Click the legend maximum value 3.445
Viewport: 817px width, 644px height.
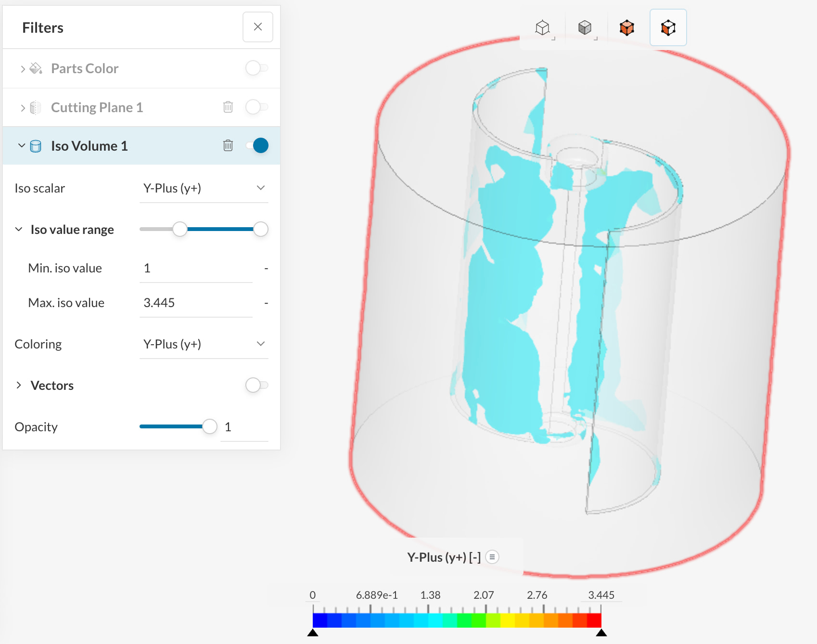point(601,595)
